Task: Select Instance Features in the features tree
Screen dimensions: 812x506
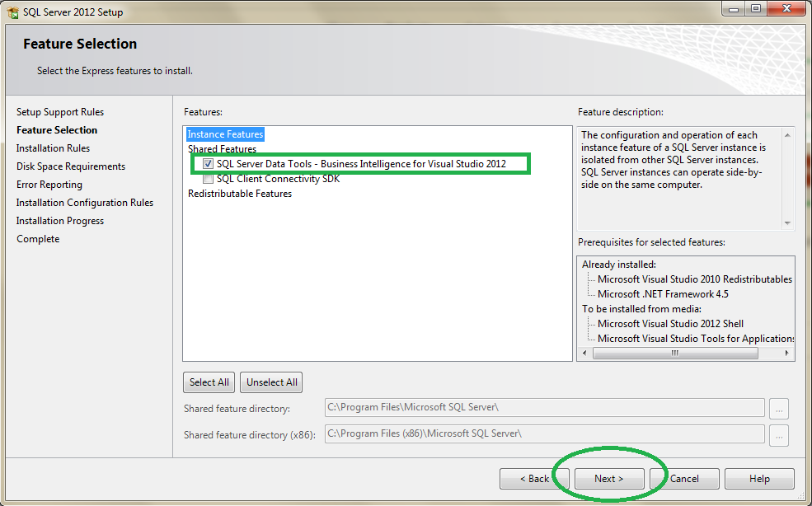Action: (225, 134)
